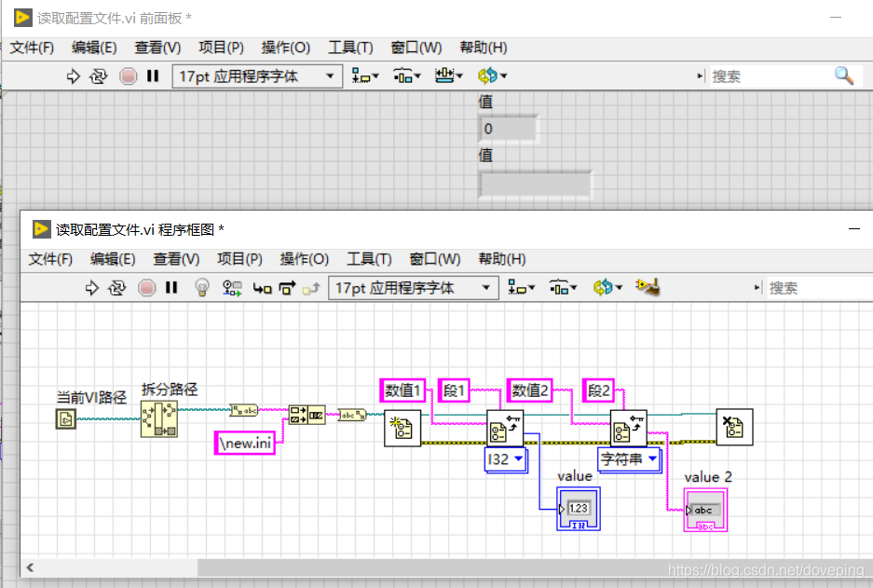Open 工具(T) menu in front panel window

click(x=350, y=48)
